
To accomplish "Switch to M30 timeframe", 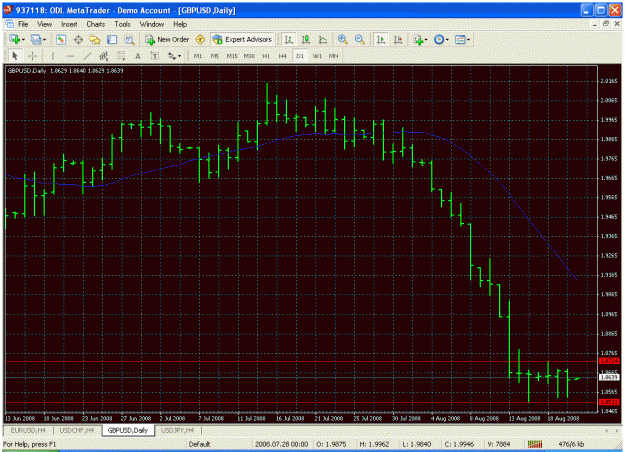I will click(249, 56).
